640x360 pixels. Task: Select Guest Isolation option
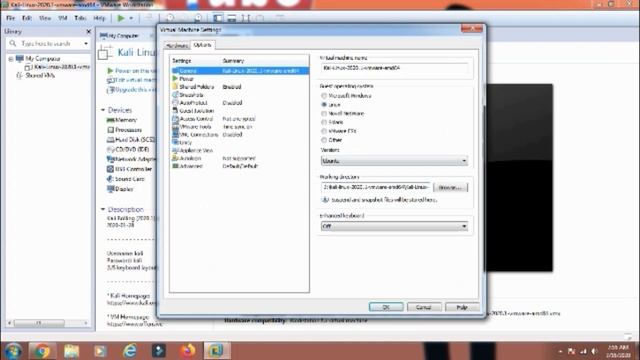tap(240, 111)
